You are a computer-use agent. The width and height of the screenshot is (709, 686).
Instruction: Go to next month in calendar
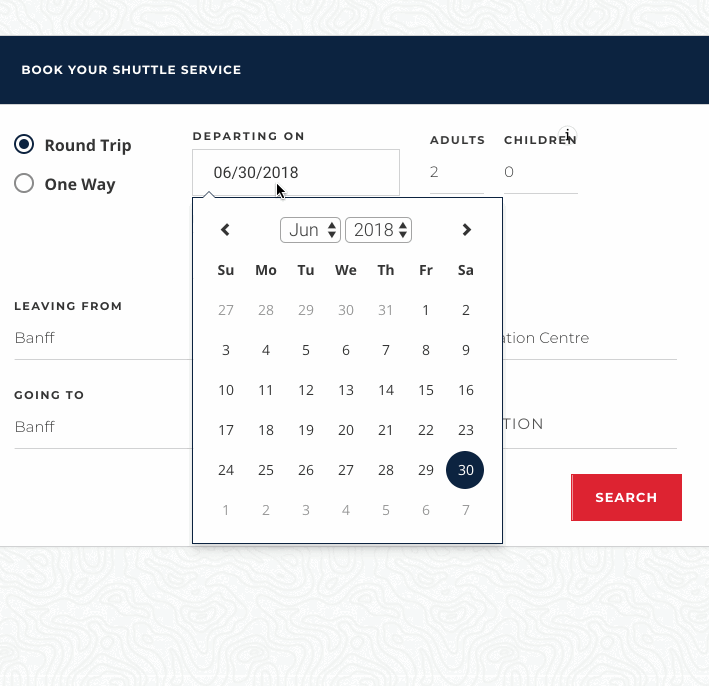[x=466, y=230]
